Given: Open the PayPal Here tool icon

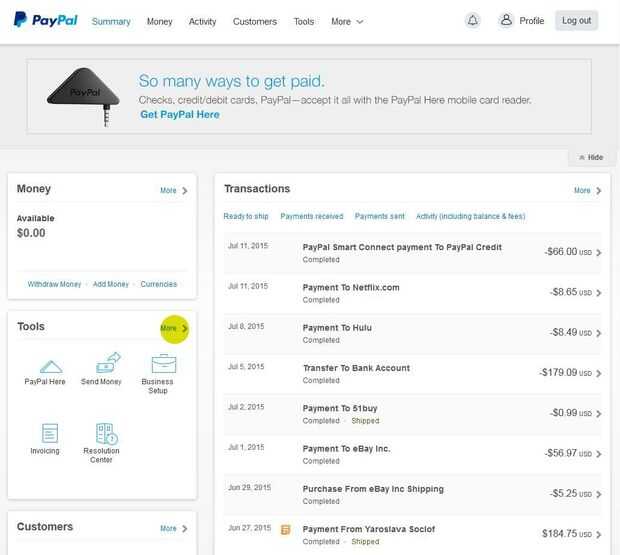Looking at the screenshot, I should [x=51, y=366].
